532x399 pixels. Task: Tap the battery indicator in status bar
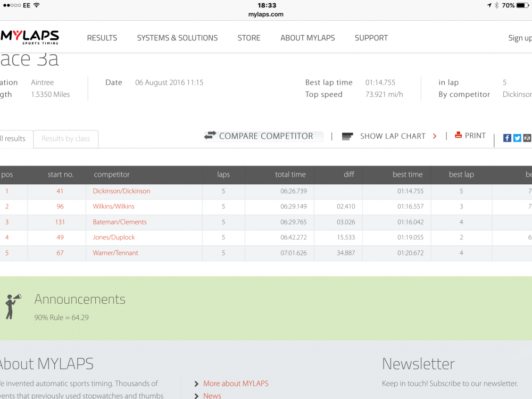[x=522, y=5]
